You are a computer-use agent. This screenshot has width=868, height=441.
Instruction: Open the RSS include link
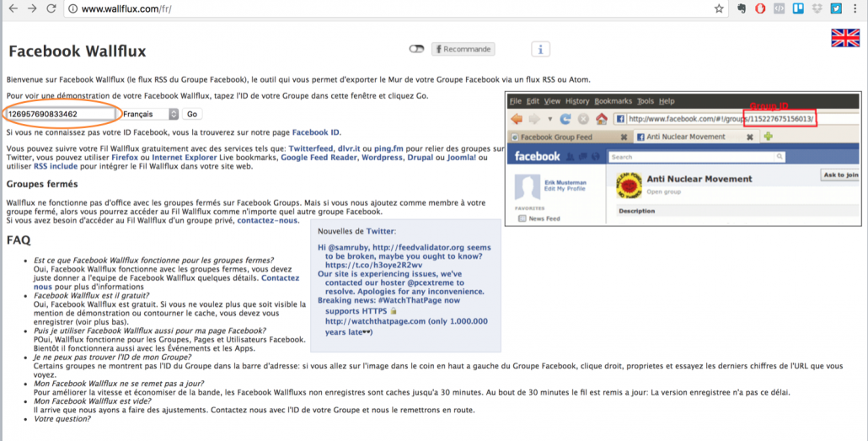pyautogui.click(x=56, y=166)
